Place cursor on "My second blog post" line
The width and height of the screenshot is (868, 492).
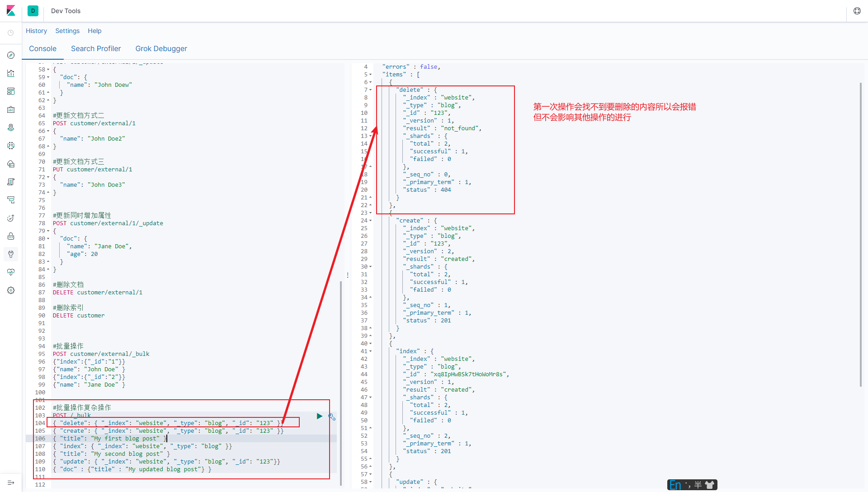coord(111,454)
